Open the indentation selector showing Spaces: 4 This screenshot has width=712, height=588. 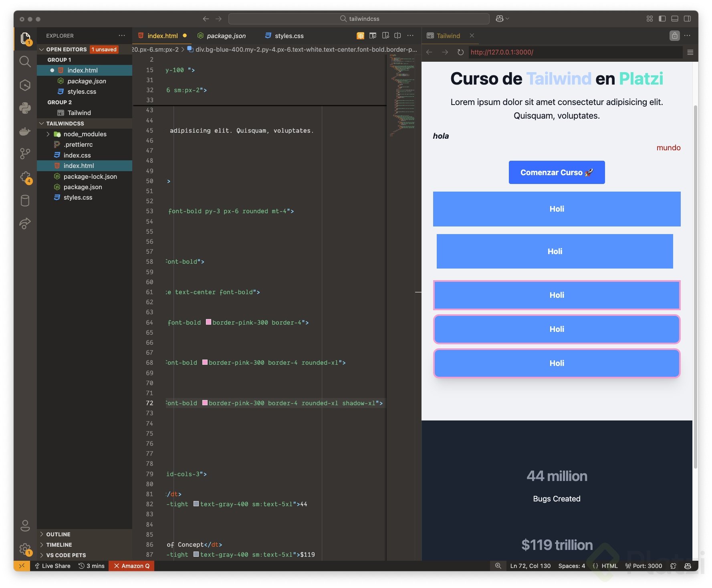572,566
